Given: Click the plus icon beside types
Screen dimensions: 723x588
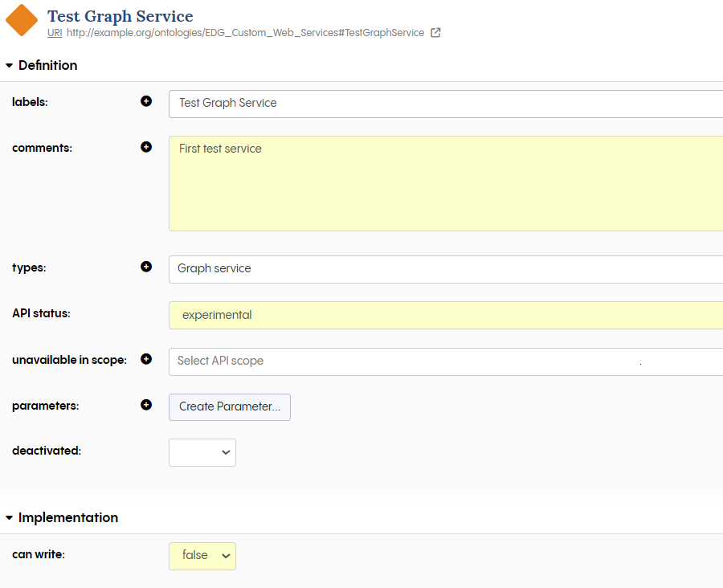Looking at the screenshot, I should tap(145, 266).
